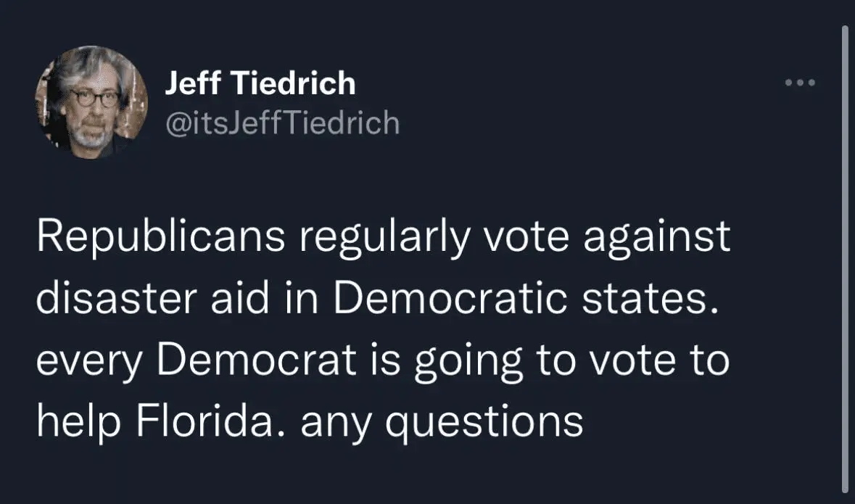Visit the @itsJeffTiedrich handle

coord(282,123)
